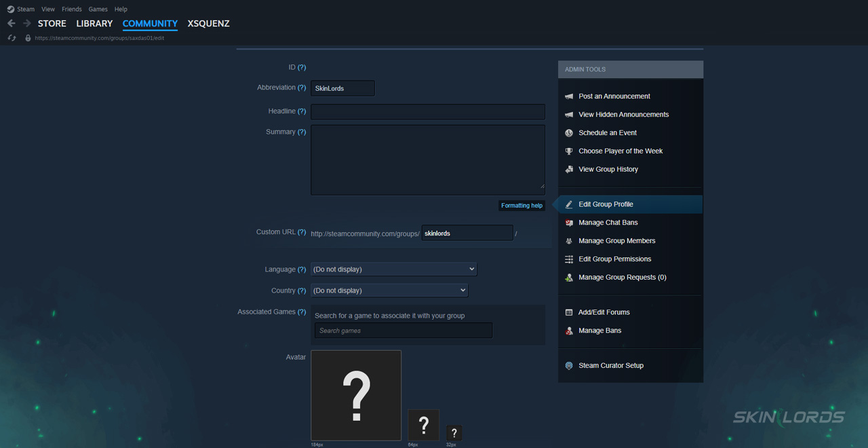Click the Steam Curator Setup icon

click(569, 366)
